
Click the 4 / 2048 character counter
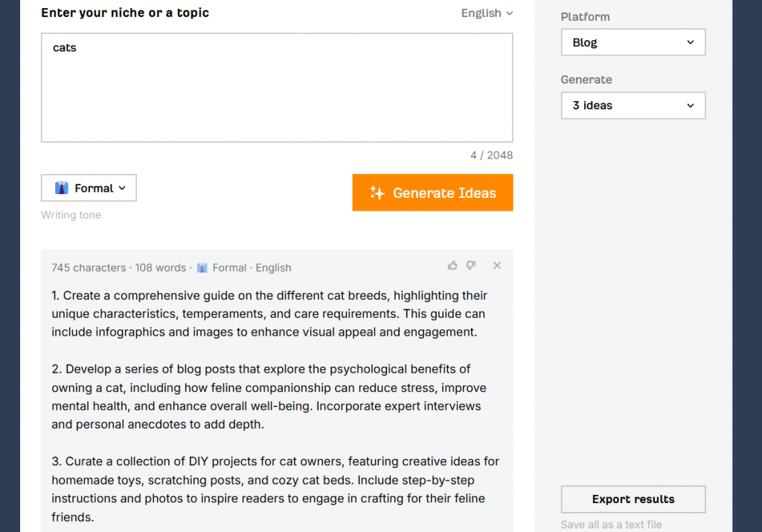point(491,156)
